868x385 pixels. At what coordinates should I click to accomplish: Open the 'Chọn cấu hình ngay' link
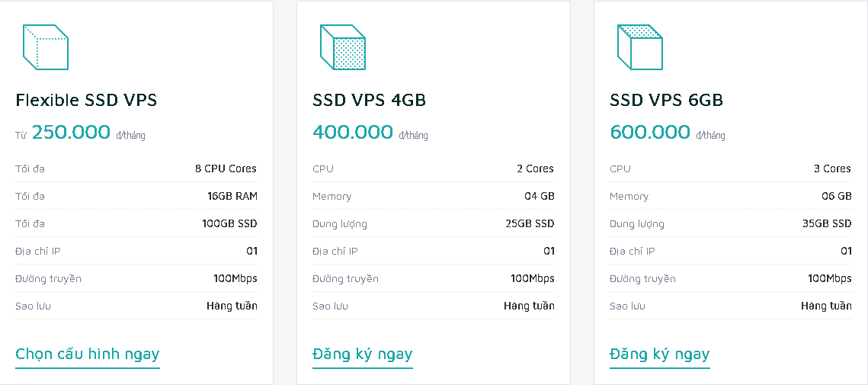click(x=88, y=354)
